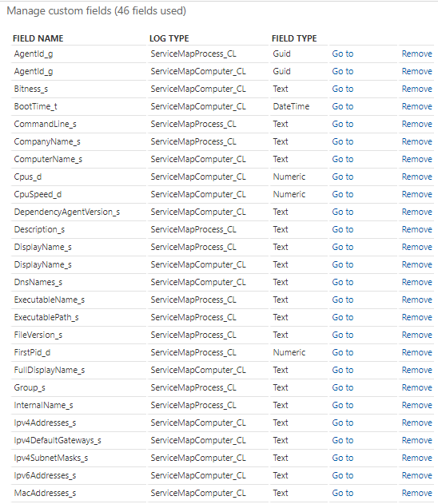Remove the Cpus_d numeric field
438x504 pixels.
(416, 177)
